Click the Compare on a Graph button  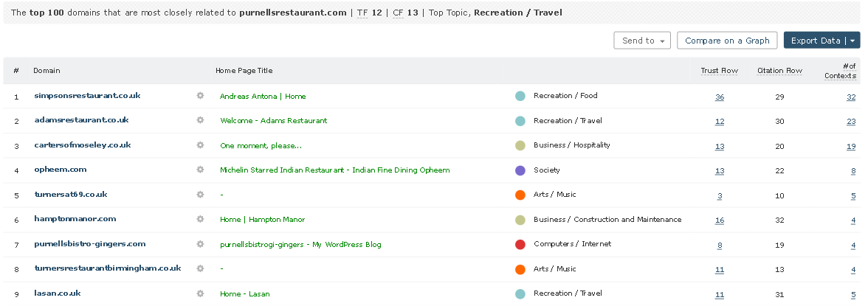coord(727,41)
